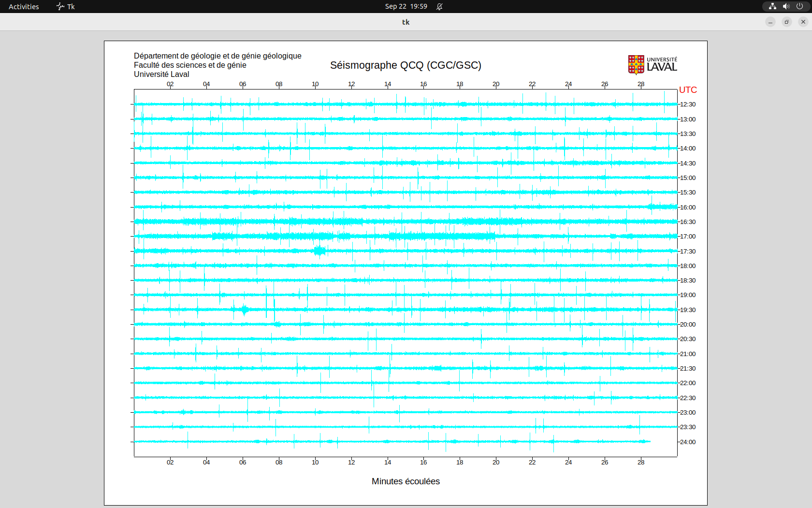
Task: Click the 14 minute mark on bottom axis
Action: [388, 463]
